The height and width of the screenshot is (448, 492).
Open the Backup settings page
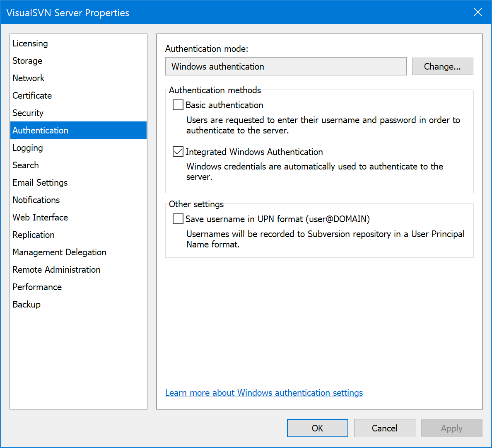point(27,305)
